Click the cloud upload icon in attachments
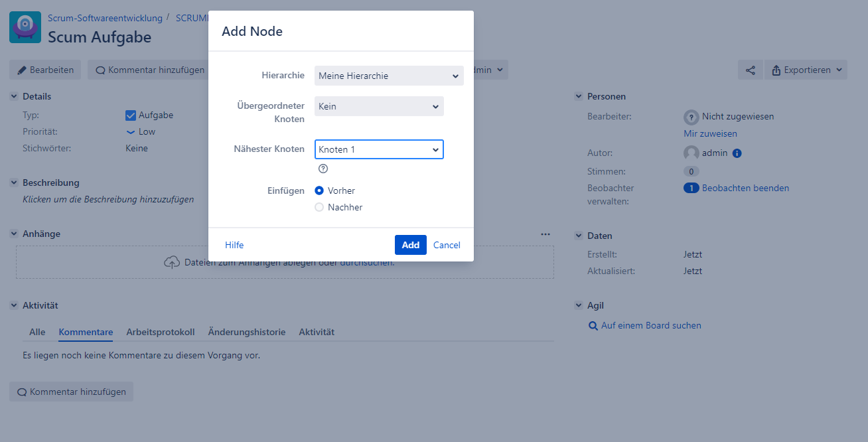 click(x=172, y=262)
